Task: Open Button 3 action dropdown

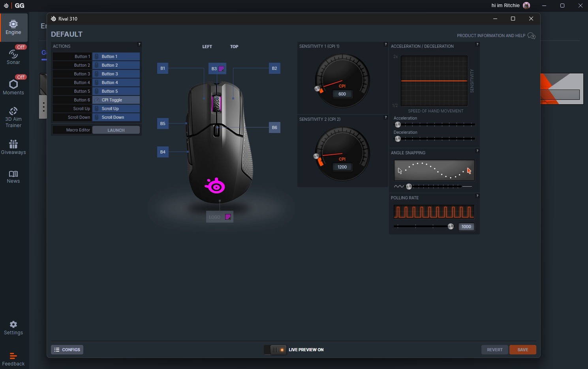Action: 116,74
